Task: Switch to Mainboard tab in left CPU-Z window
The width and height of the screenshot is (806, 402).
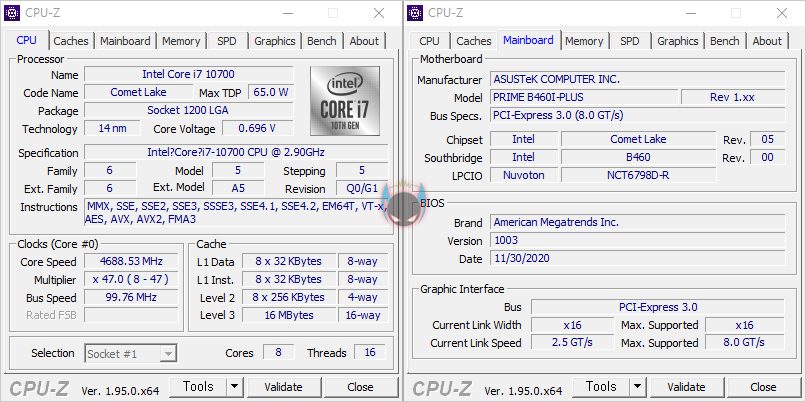Action: [125, 41]
